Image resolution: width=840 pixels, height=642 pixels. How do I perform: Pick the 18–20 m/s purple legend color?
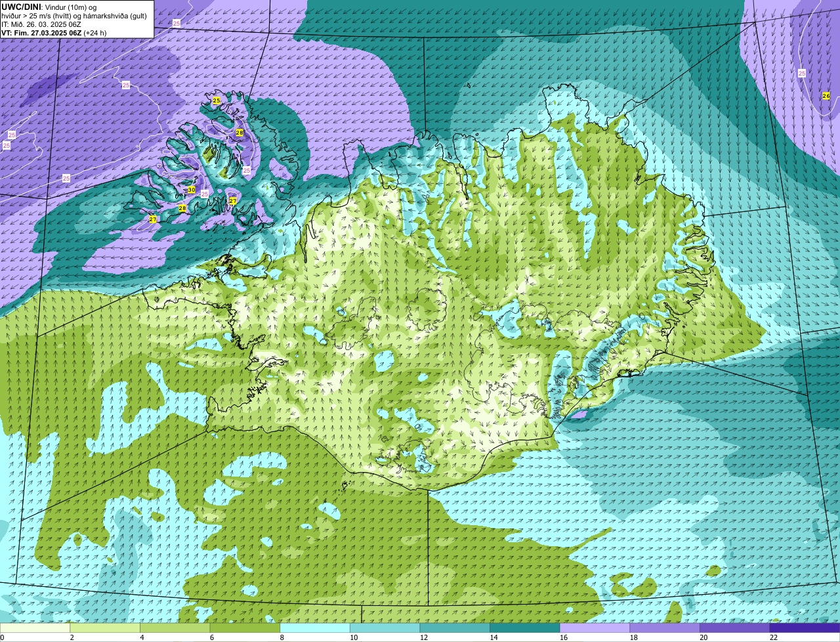(665, 628)
